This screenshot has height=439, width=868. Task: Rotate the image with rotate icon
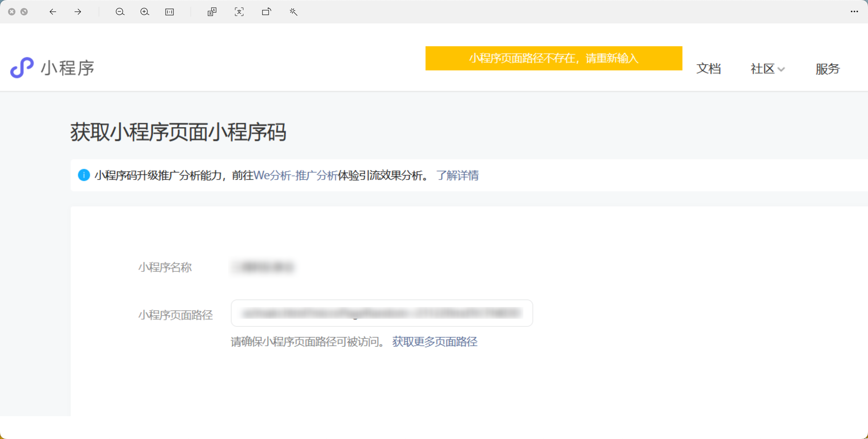click(266, 12)
